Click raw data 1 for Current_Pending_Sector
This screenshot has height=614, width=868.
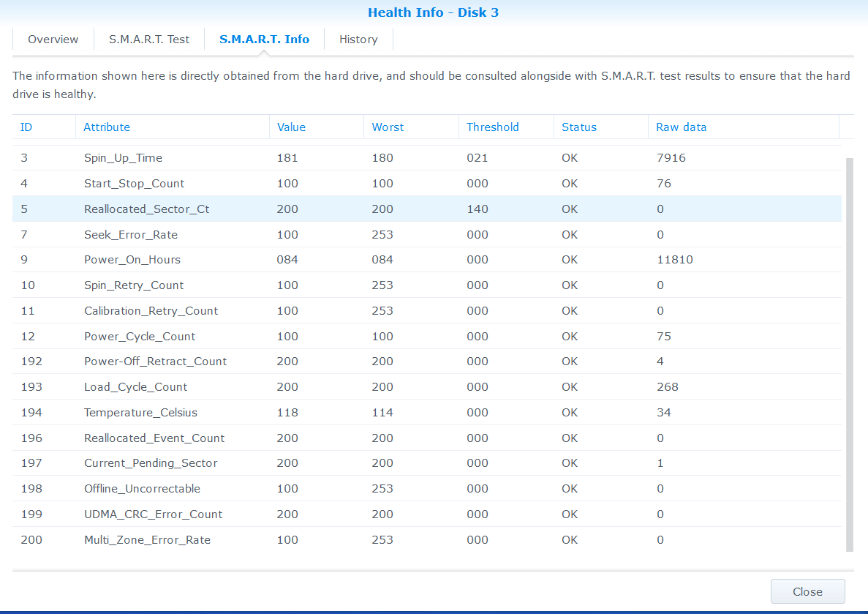coord(660,463)
